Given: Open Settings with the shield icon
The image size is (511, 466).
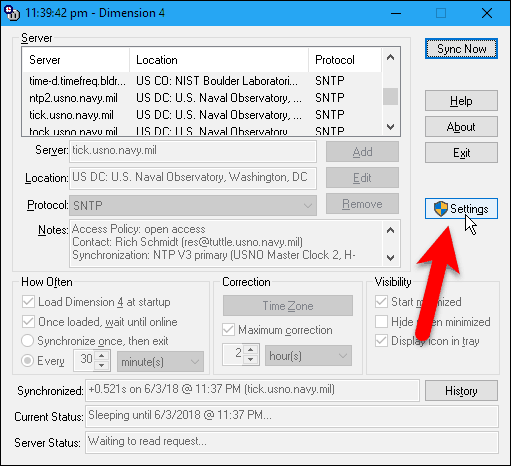Looking at the screenshot, I should point(461,209).
